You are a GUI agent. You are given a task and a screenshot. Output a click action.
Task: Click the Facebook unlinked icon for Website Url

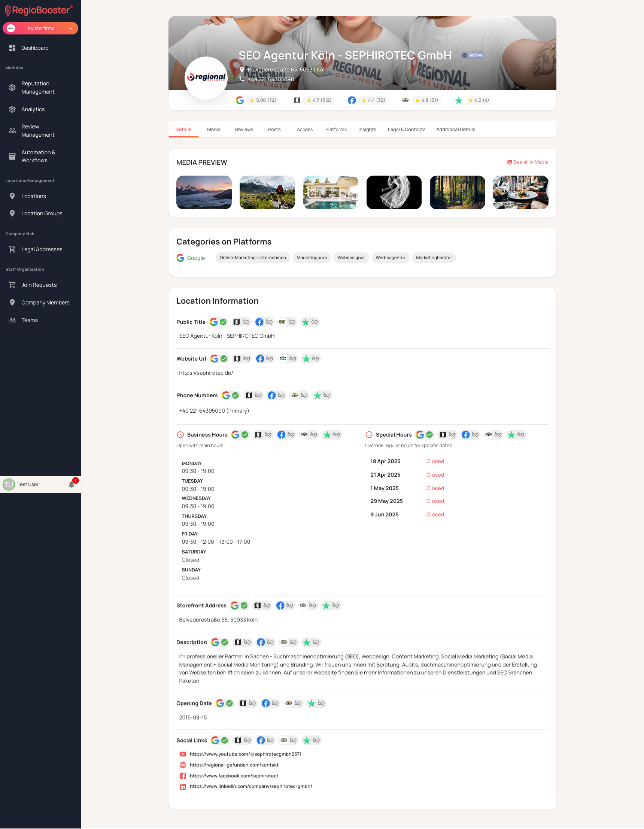270,359
